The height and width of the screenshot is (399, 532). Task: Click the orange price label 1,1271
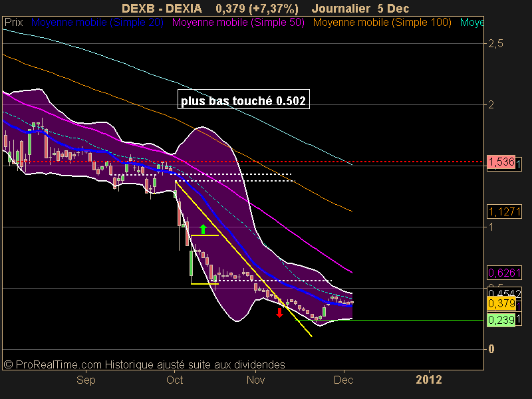[504, 211]
